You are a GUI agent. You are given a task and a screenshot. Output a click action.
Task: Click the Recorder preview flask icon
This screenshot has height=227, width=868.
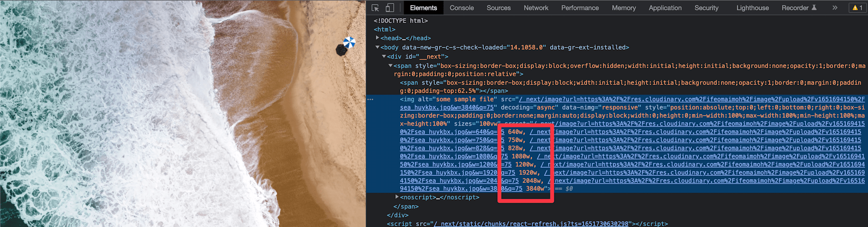(814, 7)
